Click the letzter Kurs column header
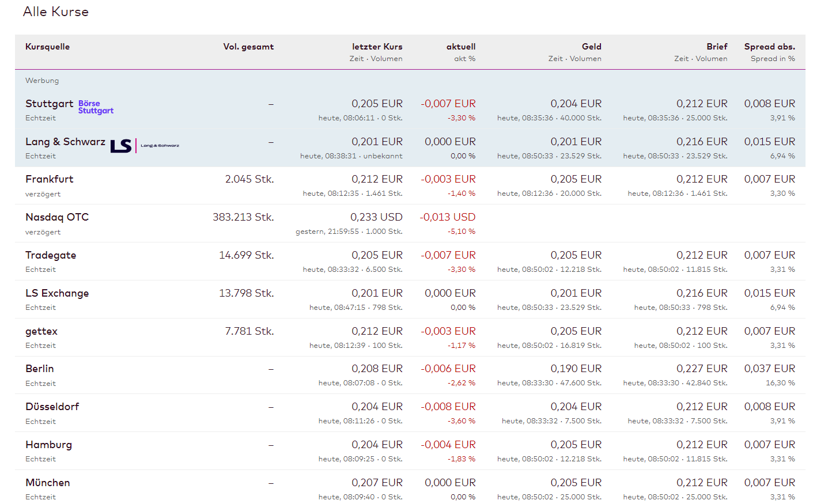The image size is (813, 504). (x=377, y=47)
